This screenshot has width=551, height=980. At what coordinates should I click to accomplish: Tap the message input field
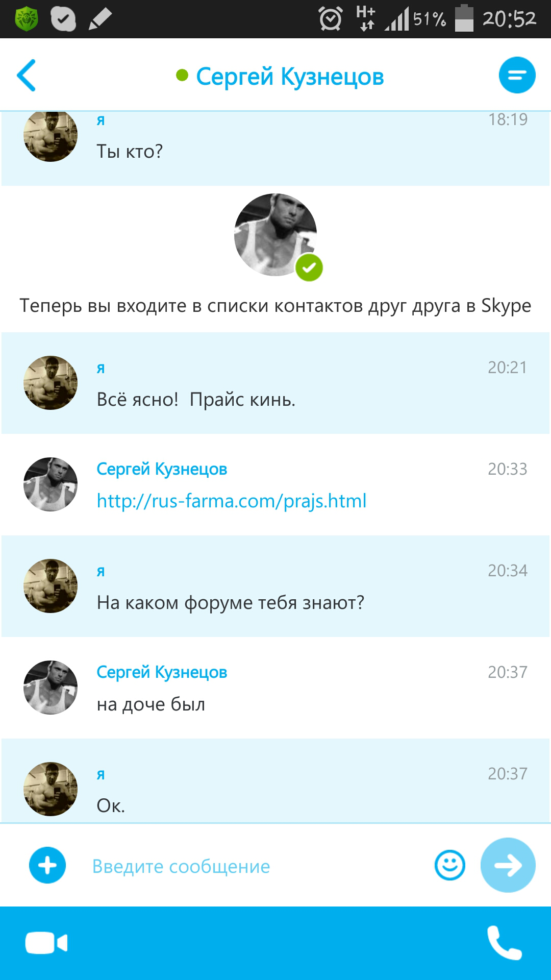click(255, 866)
